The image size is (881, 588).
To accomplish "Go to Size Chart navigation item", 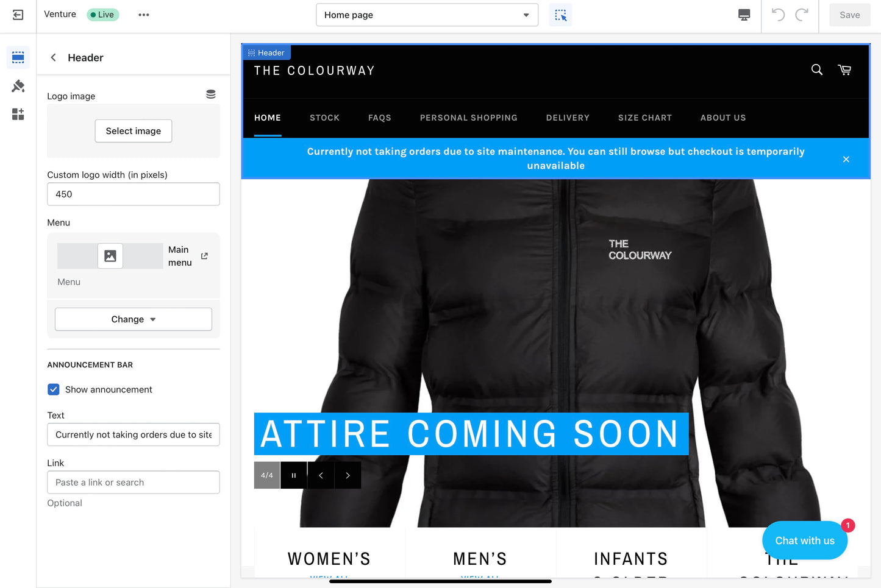I will [644, 118].
